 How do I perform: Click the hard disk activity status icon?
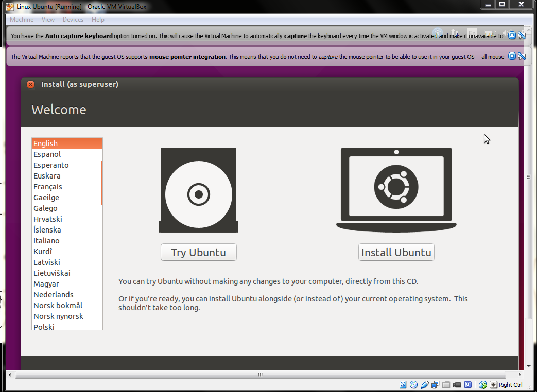[x=403, y=384]
